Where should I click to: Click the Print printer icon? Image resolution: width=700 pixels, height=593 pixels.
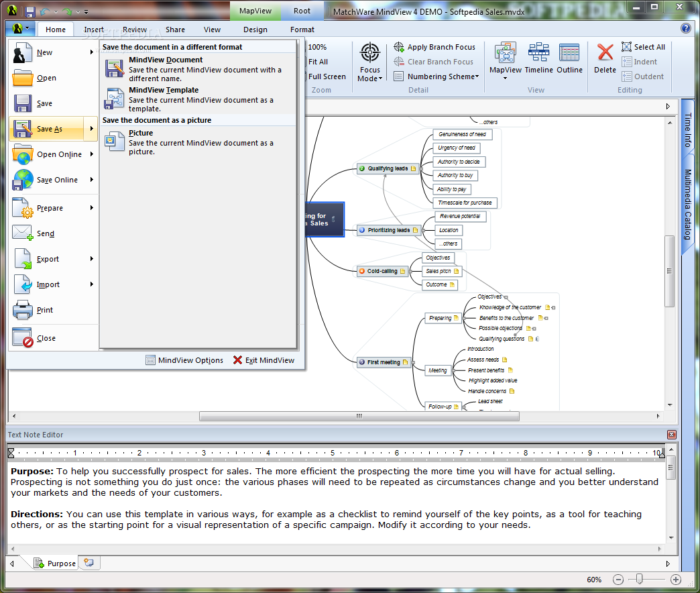pyautogui.click(x=22, y=310)
